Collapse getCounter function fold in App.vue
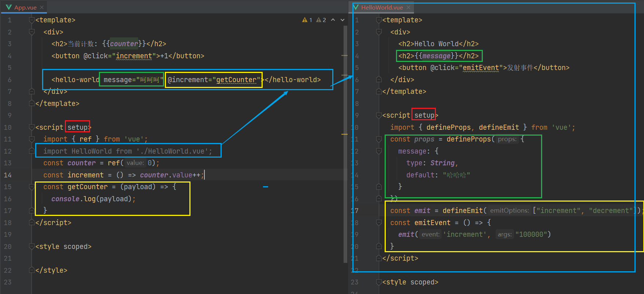 click(32, 187)
